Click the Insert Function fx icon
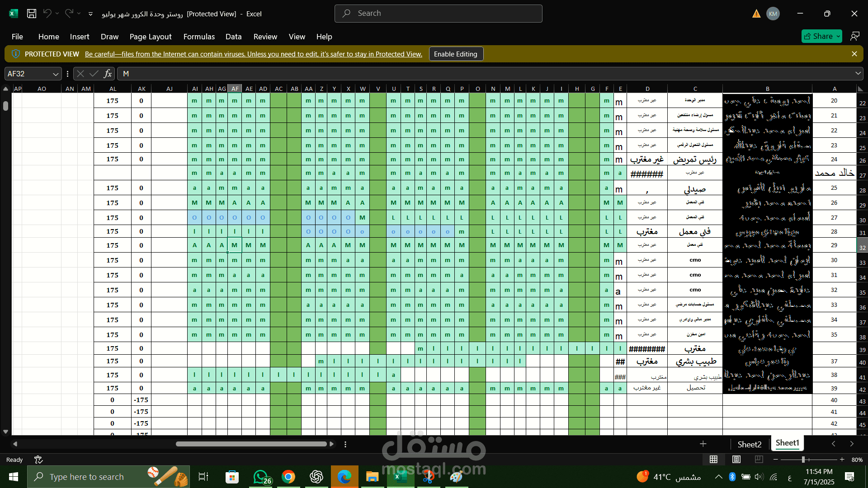The image size is (868, 488). 108,74
